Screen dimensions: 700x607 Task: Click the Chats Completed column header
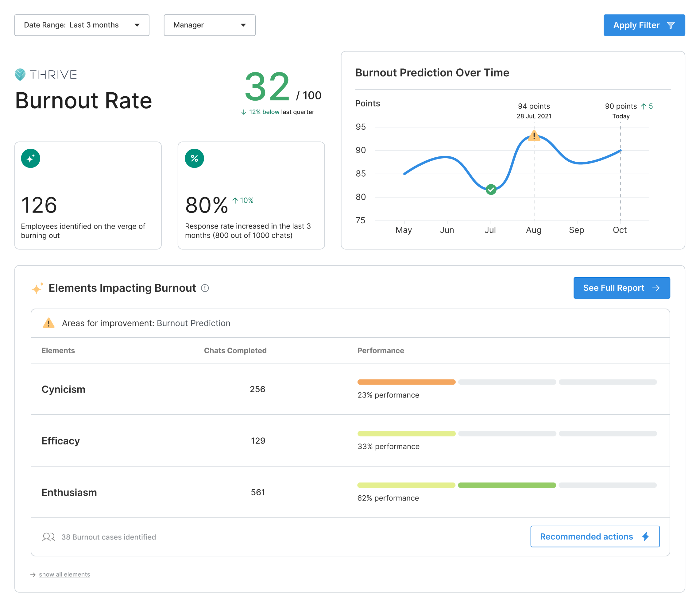[x=235, y=351]
